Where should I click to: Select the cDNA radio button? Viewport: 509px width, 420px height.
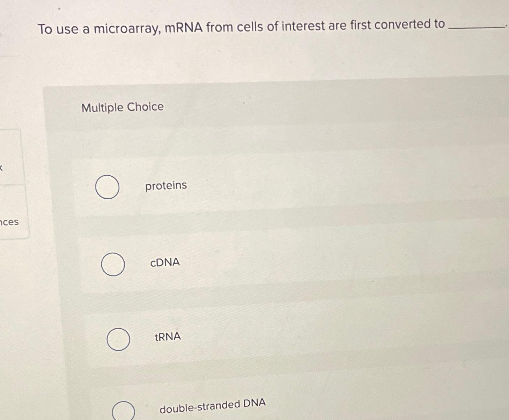click(112, 264)
